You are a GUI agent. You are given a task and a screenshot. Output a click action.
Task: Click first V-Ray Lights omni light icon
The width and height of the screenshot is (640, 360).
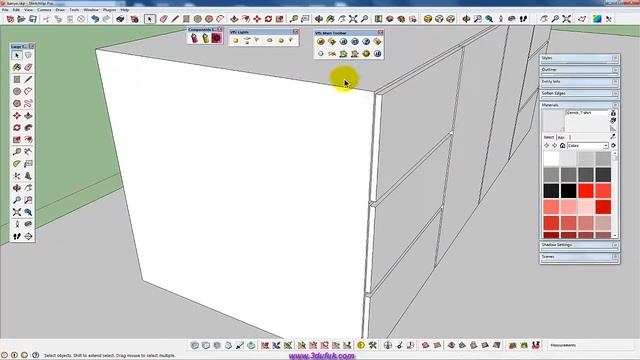236,40
